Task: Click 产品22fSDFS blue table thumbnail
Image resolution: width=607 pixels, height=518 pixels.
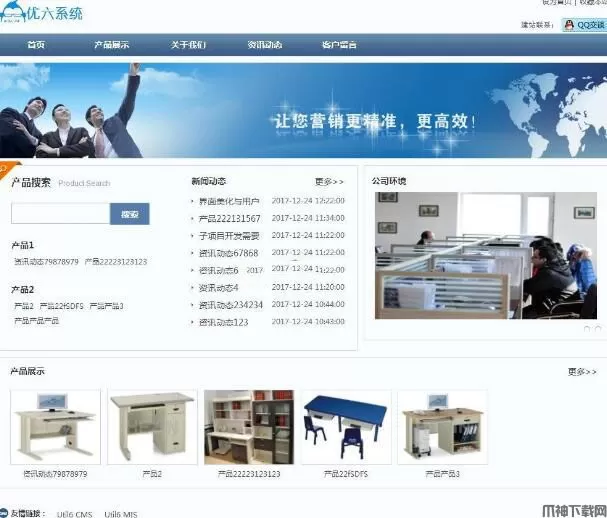Action: (x=346, y=427)
